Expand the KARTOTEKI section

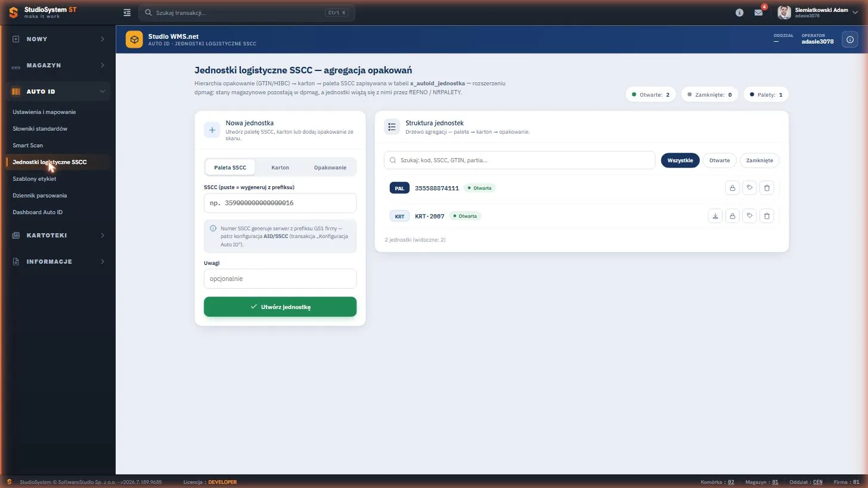point(58,235)
